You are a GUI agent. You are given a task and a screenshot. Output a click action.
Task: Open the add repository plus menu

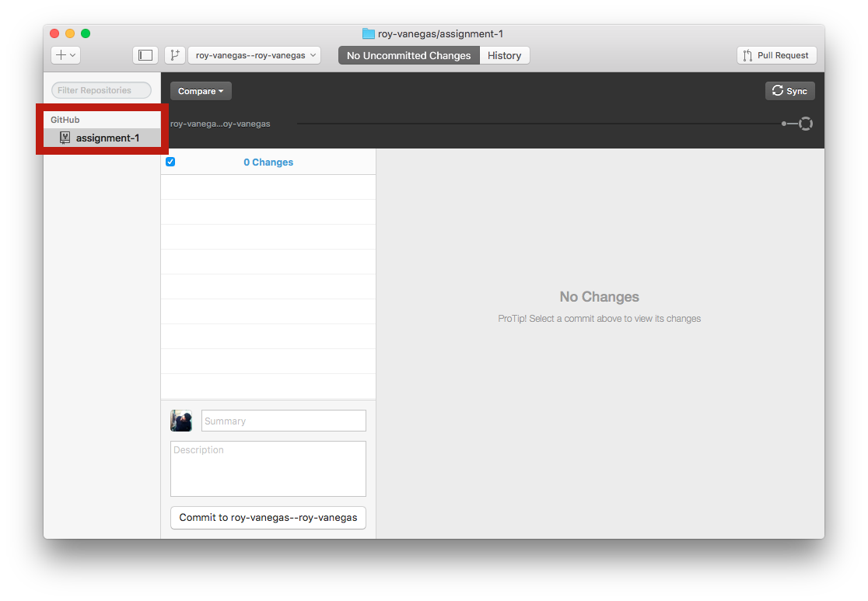pyautogui.click(x=66, y=55)
